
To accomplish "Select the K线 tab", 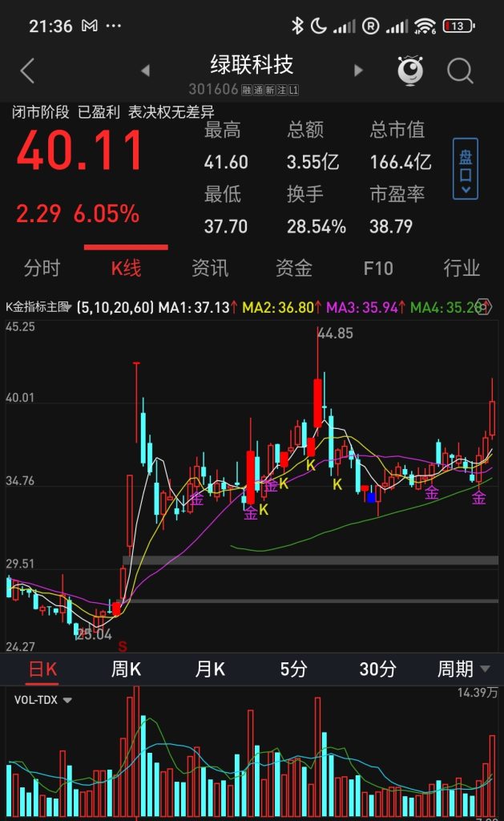I will coord(126,268).
